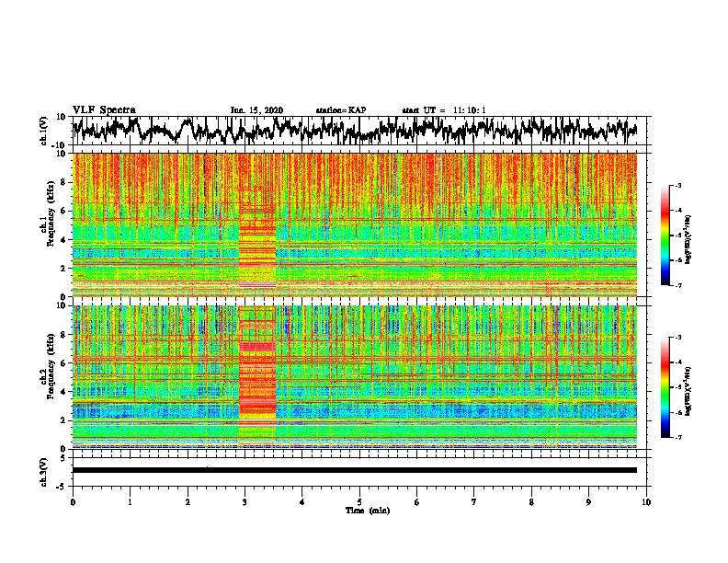
Task: Click the "-3" label atop the ch.1 color scale
Action: click(677, 186)
